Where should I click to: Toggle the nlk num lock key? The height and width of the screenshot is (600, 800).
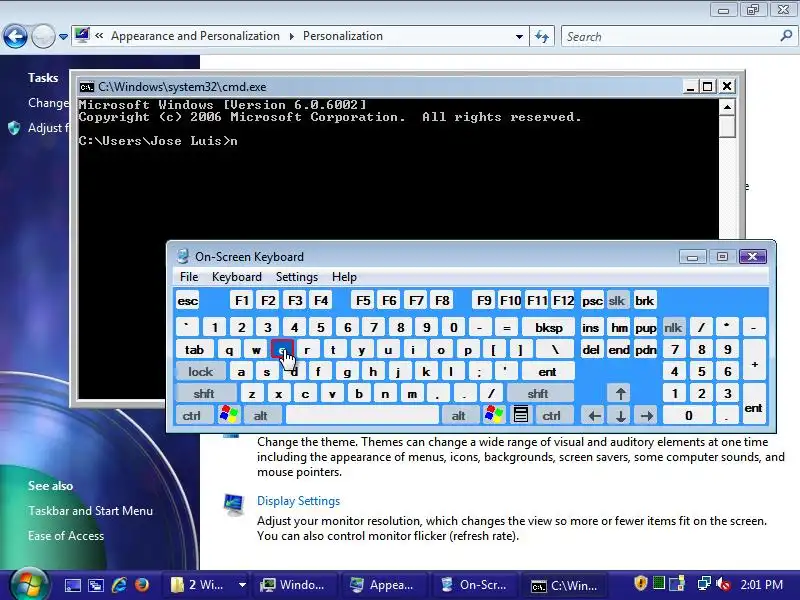coord(673,328)
